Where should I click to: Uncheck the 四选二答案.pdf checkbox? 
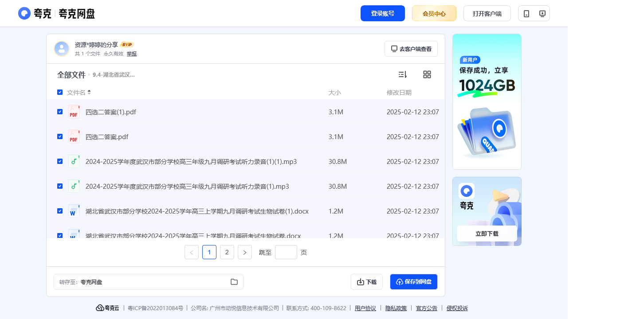click(x=60, y=136)
